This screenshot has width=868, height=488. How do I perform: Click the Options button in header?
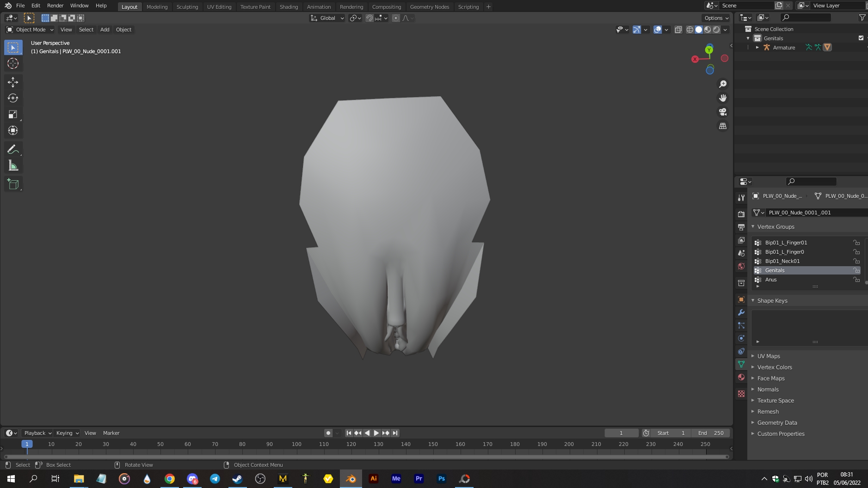(716, 18)
